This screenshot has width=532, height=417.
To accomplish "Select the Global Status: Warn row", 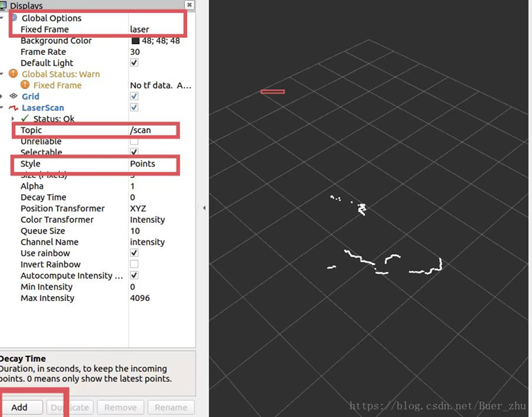I will pyautogui.click(x=97, y=74).
